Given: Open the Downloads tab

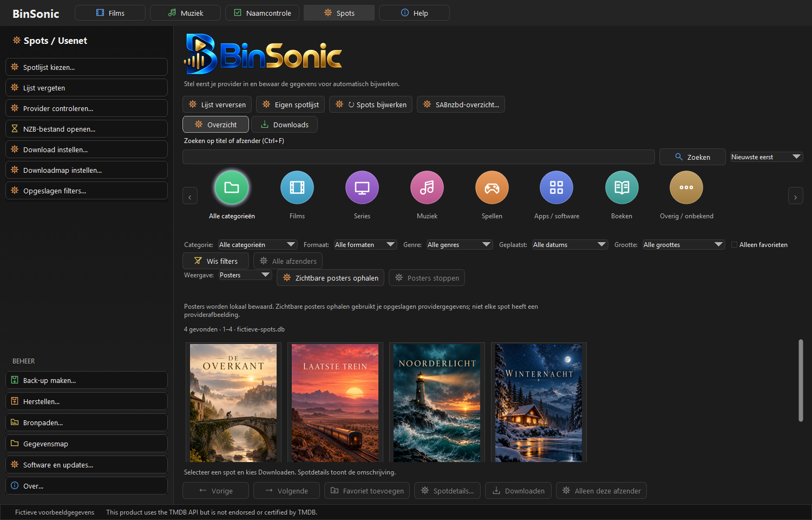Looking at the screenshot, I should pos(284,125).
